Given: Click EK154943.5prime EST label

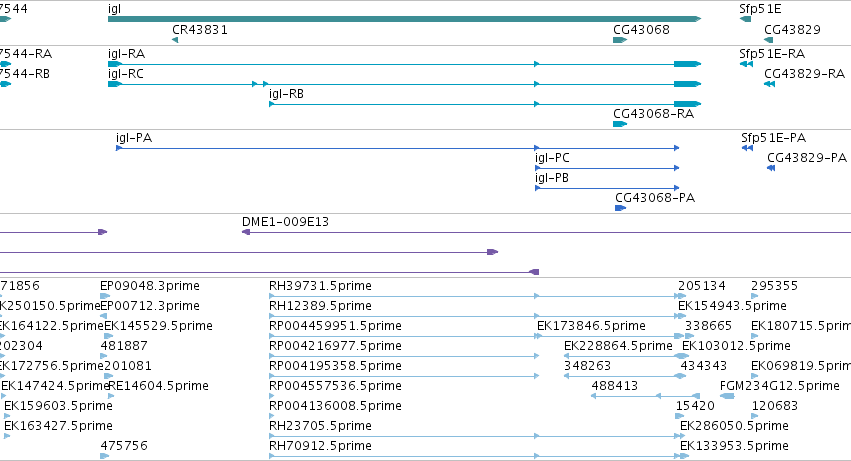Looking at the screenshot, I should [732, 306].
